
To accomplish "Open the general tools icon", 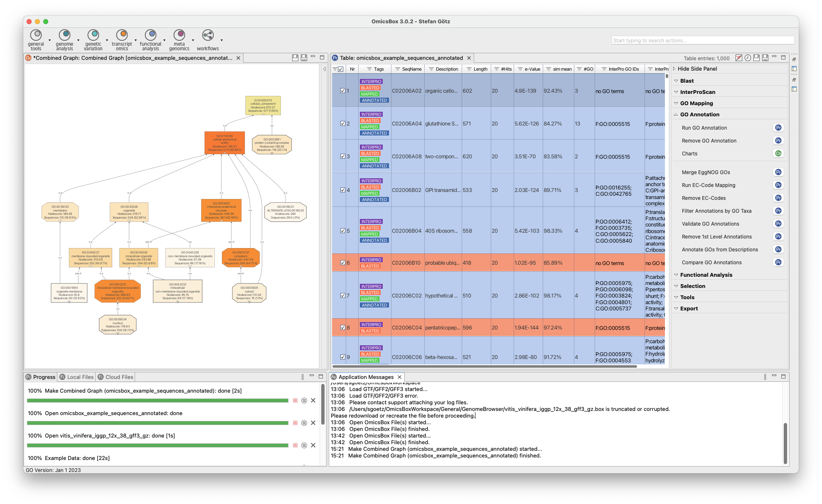I will click(x=36, y=35).
